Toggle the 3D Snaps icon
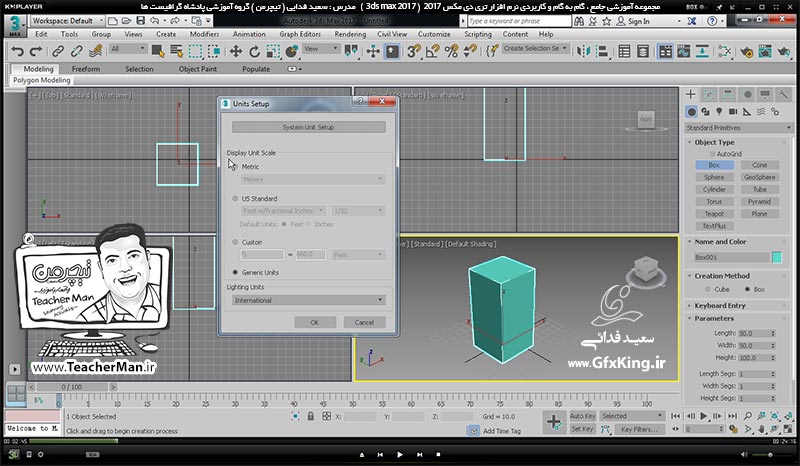 click(414, 51)
